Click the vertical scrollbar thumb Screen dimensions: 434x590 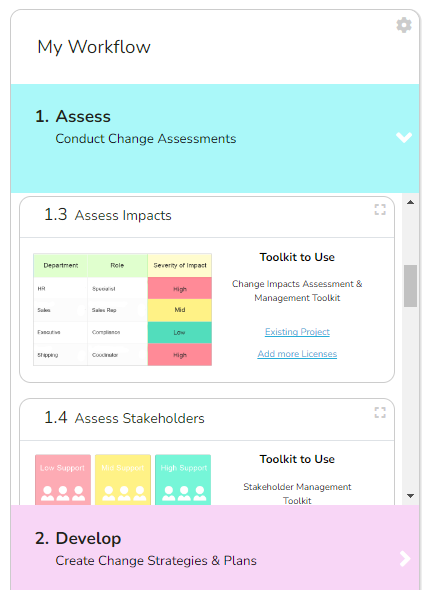(410, 286)
